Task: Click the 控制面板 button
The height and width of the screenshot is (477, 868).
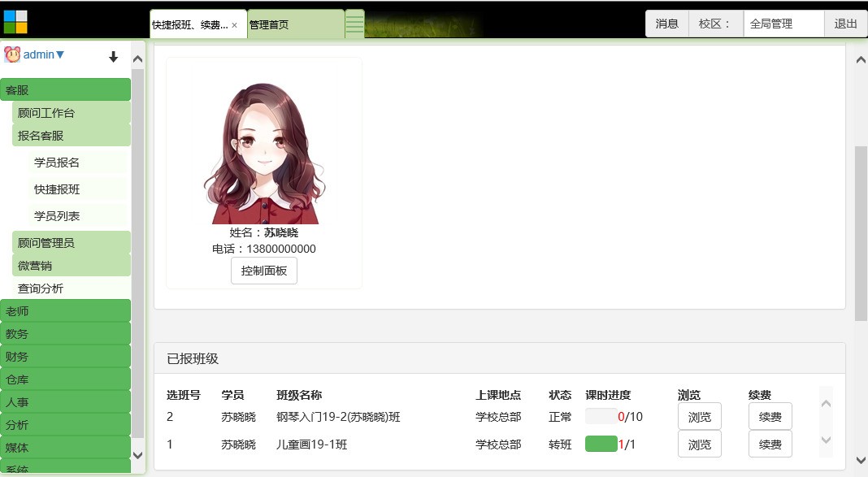Action: [x=264, y=271]
